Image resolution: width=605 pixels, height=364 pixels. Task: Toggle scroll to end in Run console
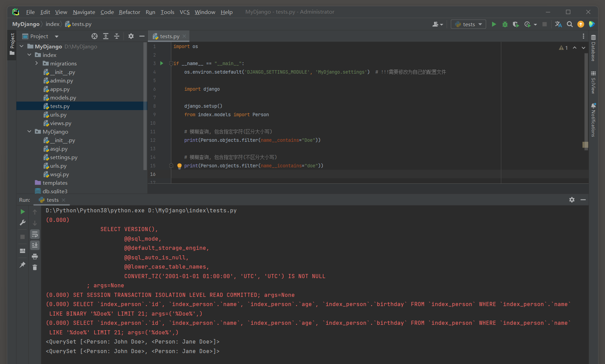coord(35,245)
